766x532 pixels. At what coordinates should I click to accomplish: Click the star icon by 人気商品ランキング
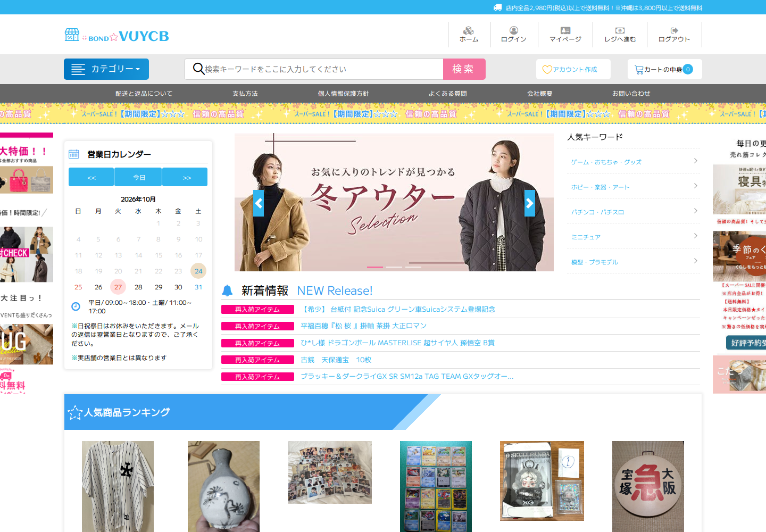pos(75,413)
